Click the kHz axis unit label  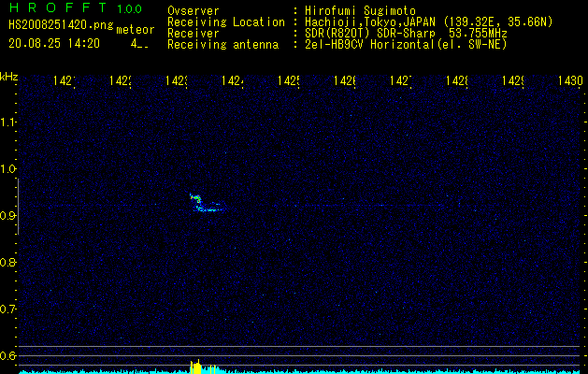[8, 78]
